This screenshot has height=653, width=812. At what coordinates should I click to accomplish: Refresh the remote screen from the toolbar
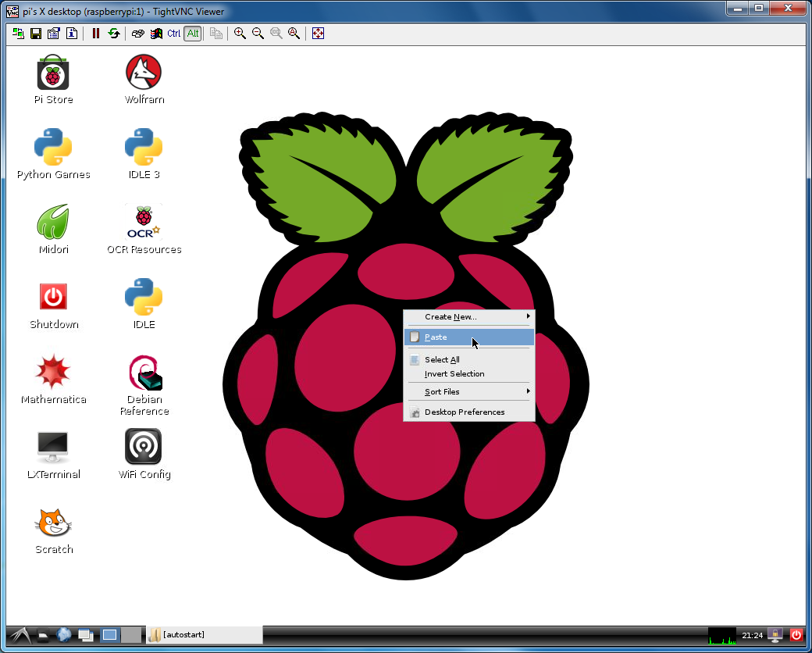click(x=113, y=34)
